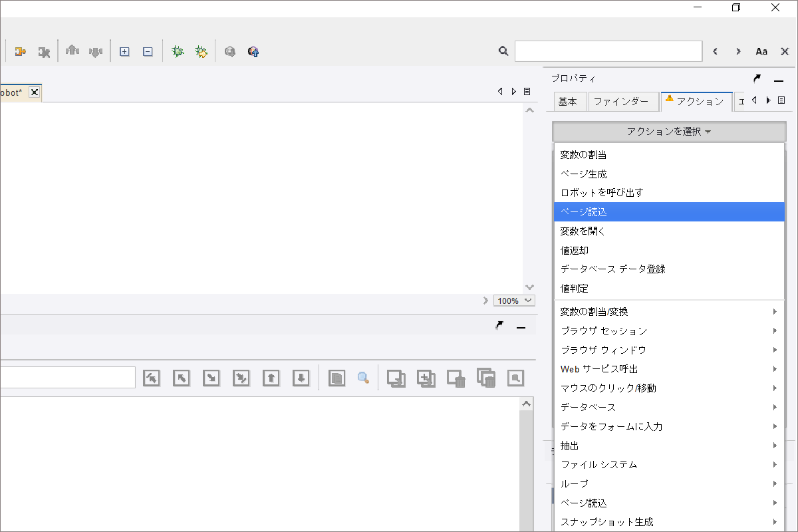Click the lower panel text input field
Viewport: 798px width, 532px height.
[67, 378]
